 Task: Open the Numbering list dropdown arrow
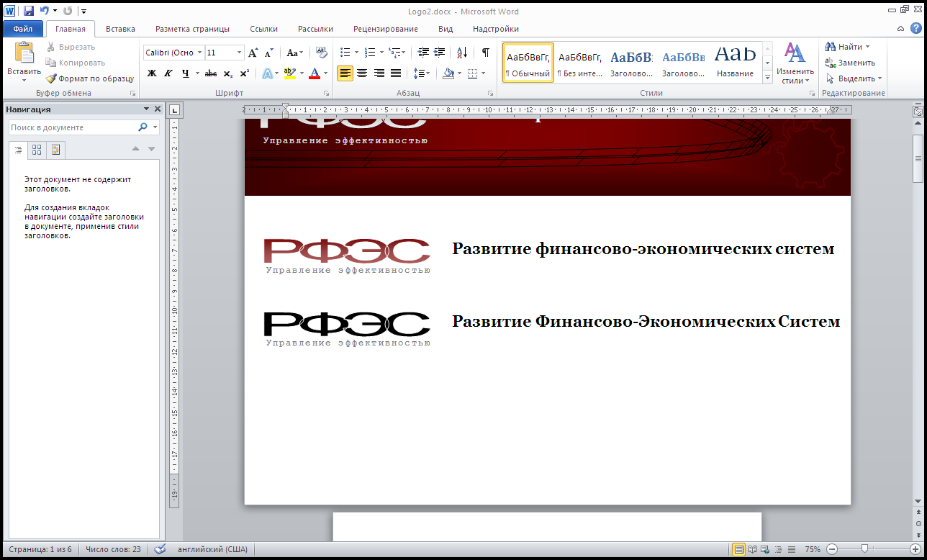point(381,53)
